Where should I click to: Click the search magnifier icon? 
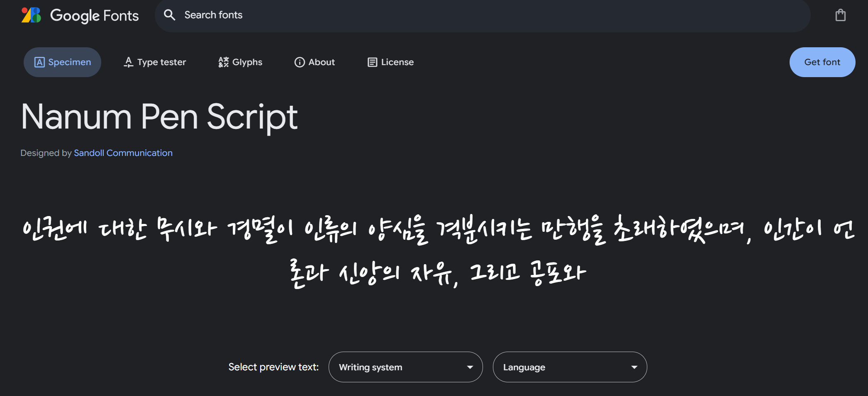click(x=169, y=15)
